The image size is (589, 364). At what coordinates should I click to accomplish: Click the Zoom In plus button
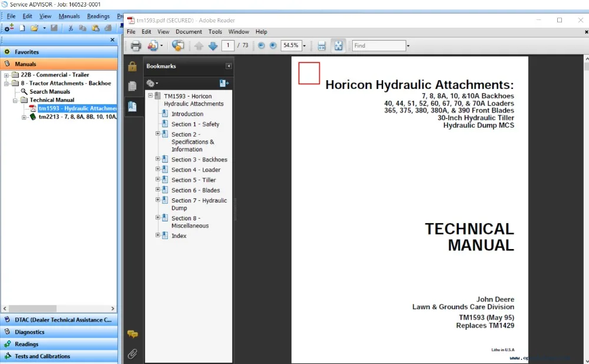coord(273,46)
